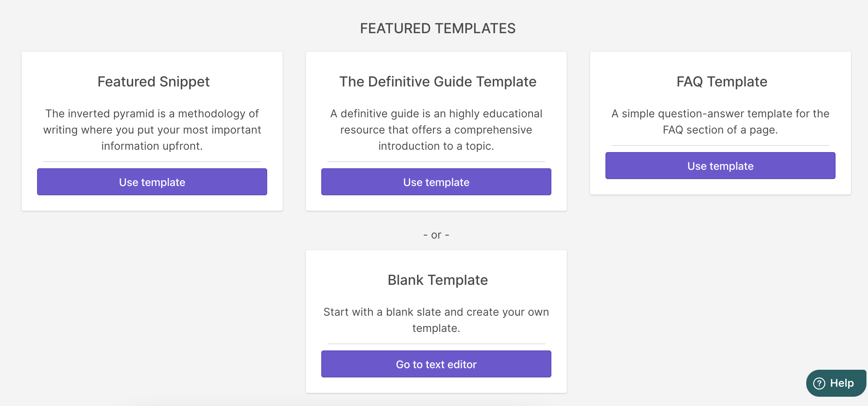Click the inverted pyramid description text
This screenshot has height=406, width=868.
(152, 130)
